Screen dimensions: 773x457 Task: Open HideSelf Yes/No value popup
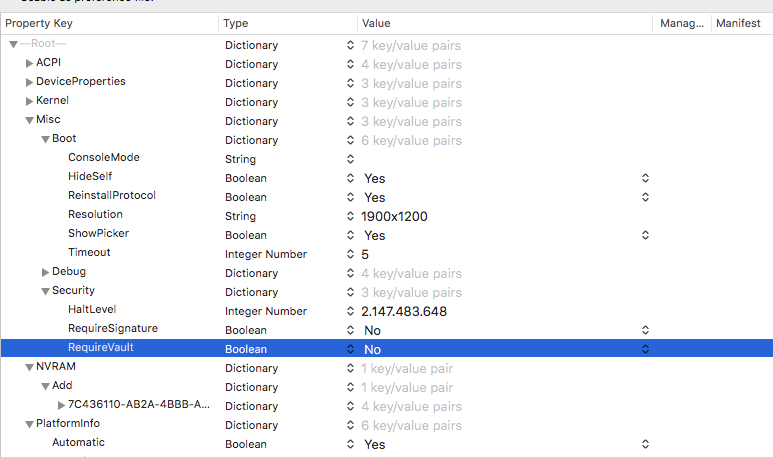645,178
